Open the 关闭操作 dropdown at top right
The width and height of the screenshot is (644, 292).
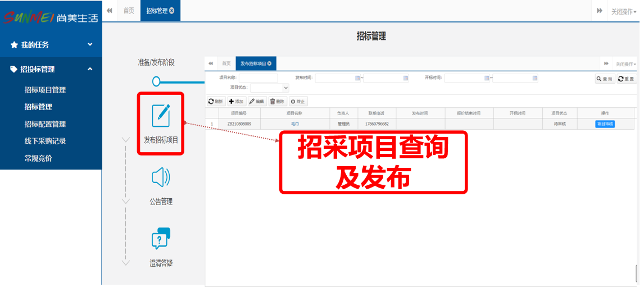[x=624, y=11]
